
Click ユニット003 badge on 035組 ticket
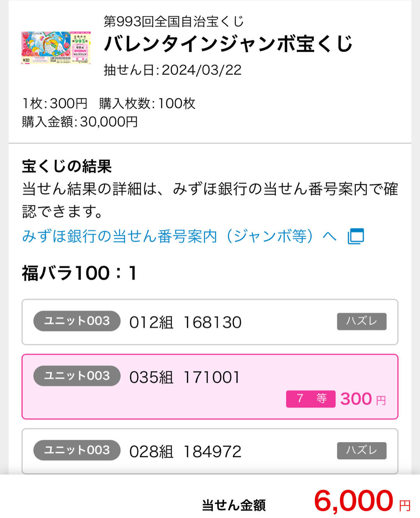coord(77,376)
